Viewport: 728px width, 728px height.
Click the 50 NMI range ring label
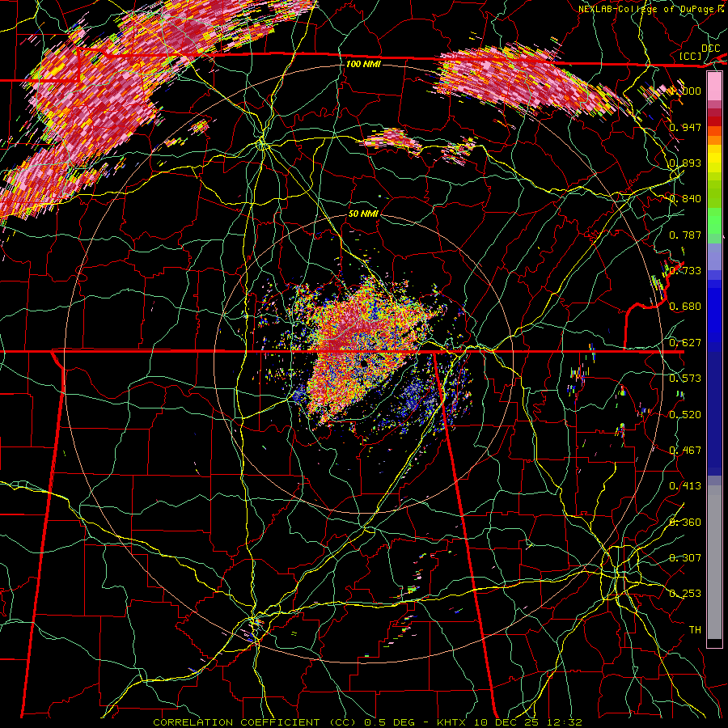coord(363,214)
